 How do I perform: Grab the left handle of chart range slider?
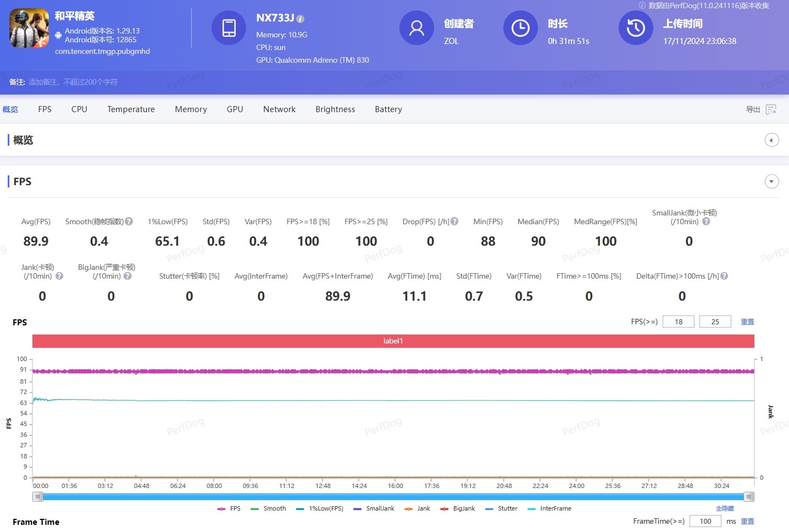point(38,497)
